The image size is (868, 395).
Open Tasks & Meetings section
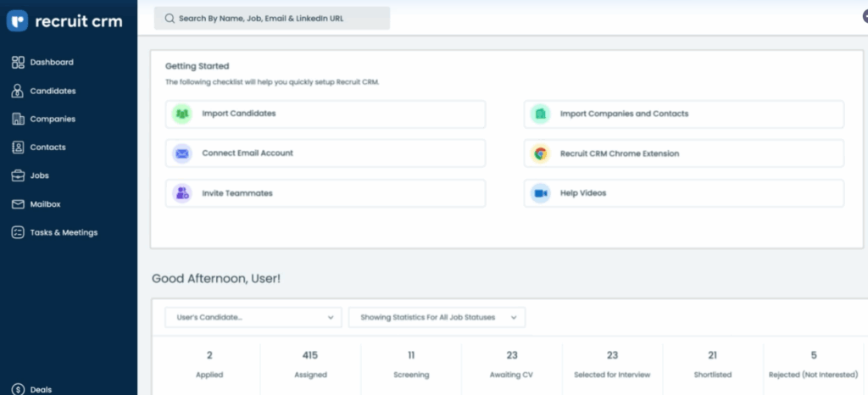64,232
